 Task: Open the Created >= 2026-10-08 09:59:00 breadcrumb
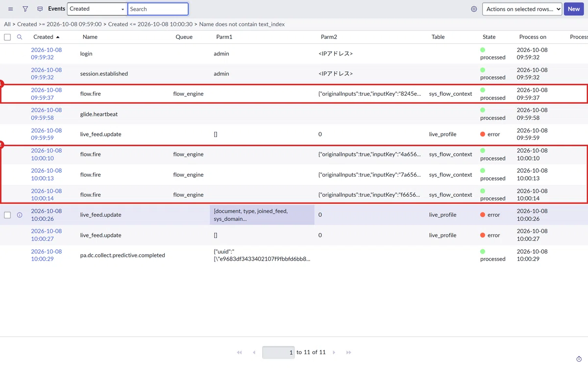[59, 24]
